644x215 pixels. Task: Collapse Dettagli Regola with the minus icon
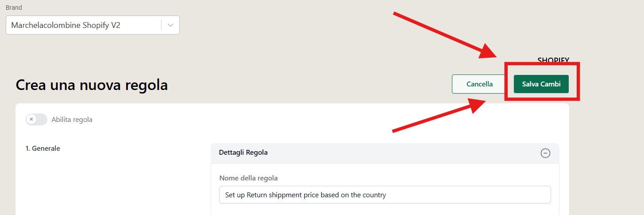(546, 153)
